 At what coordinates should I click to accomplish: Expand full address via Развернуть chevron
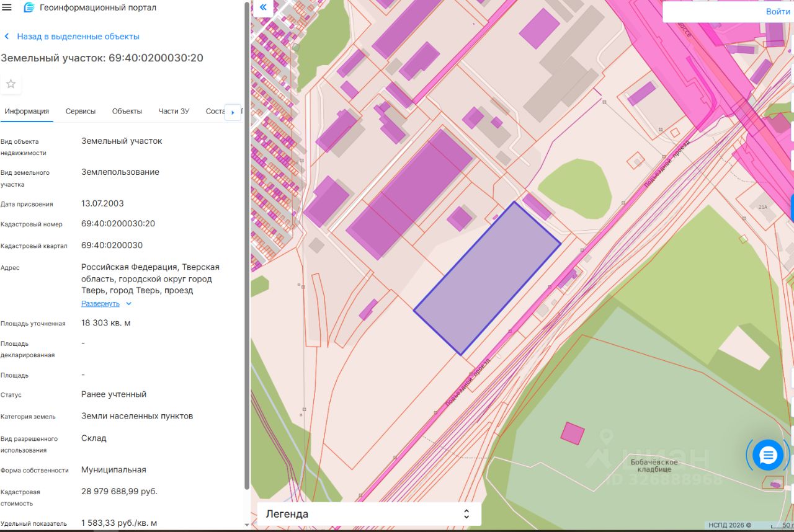point(128,304)
